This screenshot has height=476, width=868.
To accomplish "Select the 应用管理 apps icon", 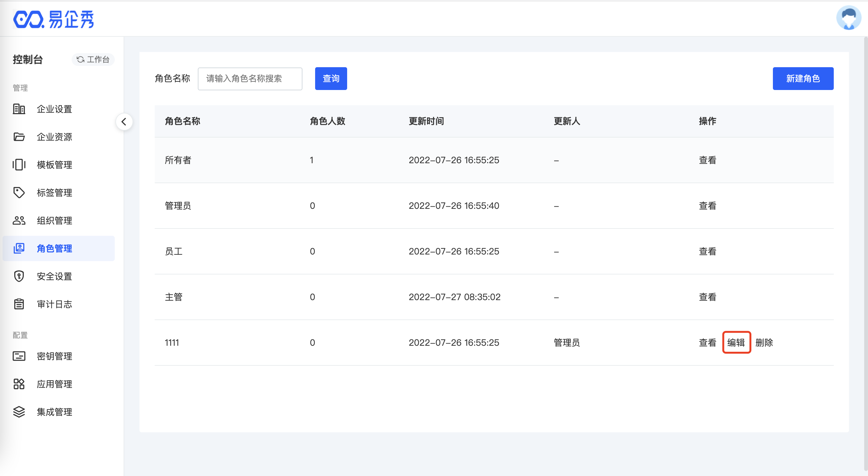I will (x=19, y=384).
